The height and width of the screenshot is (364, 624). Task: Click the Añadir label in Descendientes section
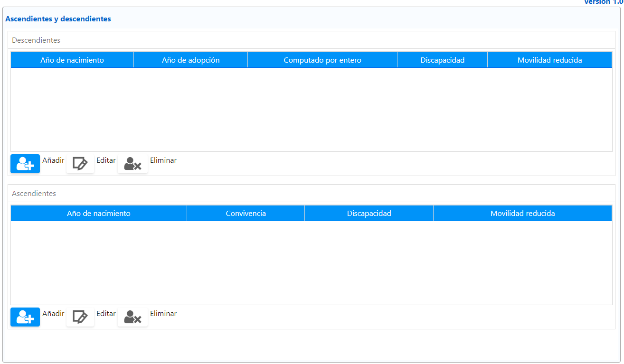[53, 160]
